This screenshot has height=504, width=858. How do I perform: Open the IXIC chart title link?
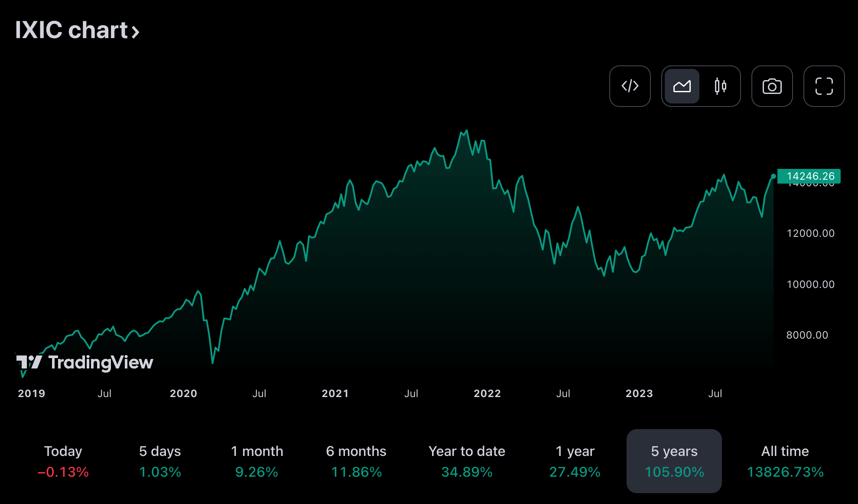pyautogui.click(x=71, y=30)
